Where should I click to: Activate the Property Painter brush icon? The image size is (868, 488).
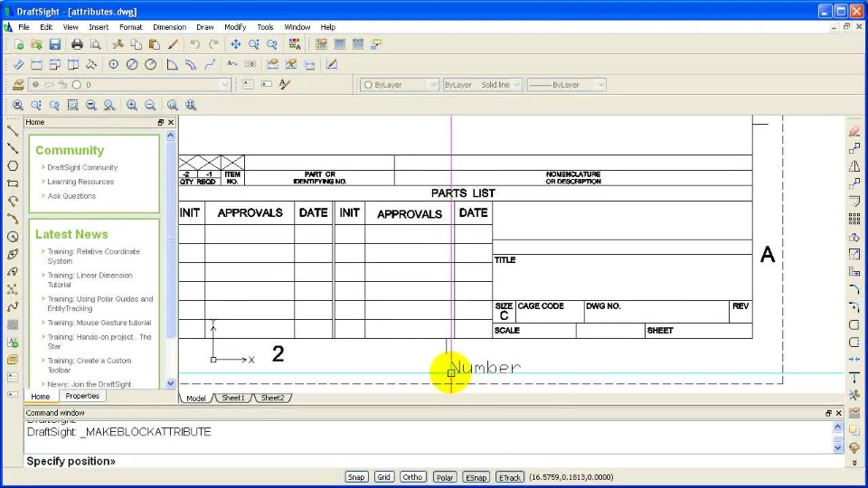(x=173, y=44)
